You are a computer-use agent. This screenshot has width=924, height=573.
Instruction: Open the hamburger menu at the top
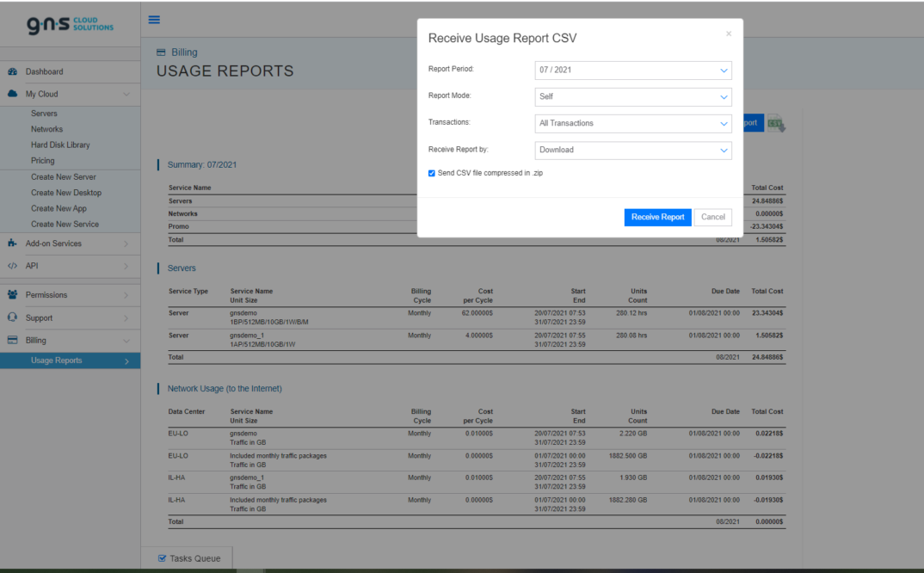(154, 19)
